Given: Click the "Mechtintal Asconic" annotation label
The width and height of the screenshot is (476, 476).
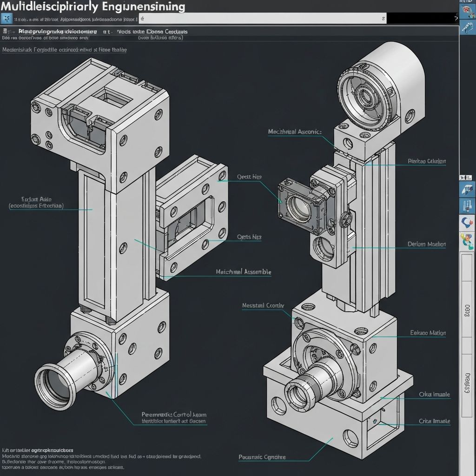Looking at the screenshot, I should click(x=294, y=132).
